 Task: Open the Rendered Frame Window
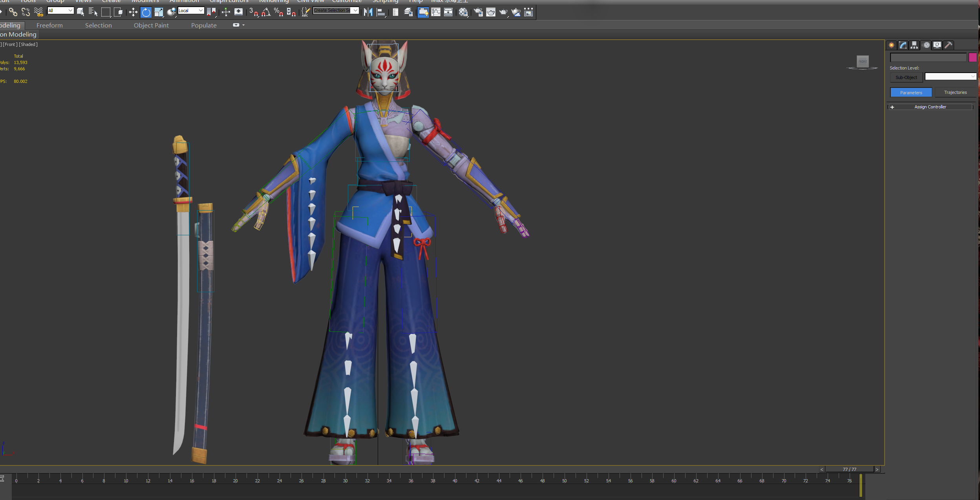(491, 12)
